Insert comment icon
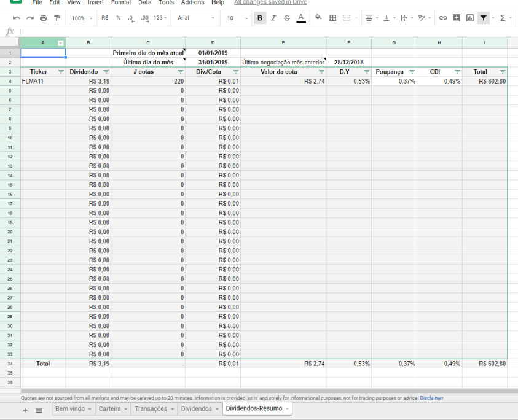The height and width of the screenshot is (420, 518). tap(457, 18)
